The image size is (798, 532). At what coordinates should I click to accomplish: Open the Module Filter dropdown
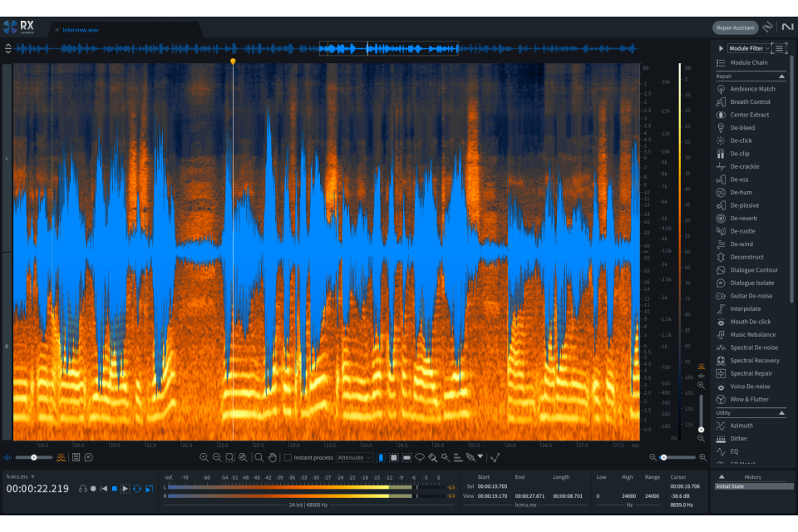coord(748,47)
